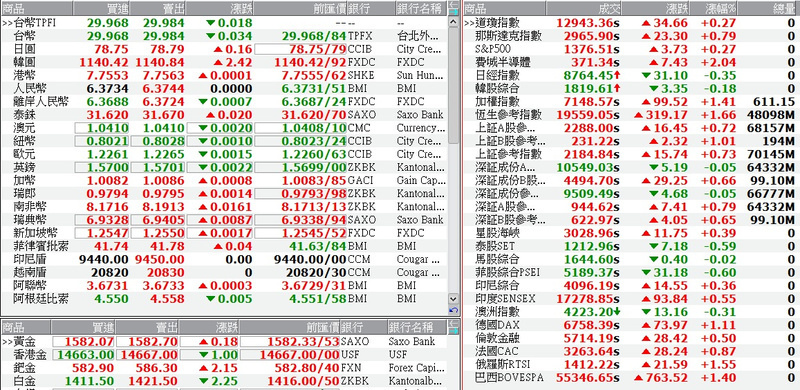Select the 日圓 currency row

point(223,49)
